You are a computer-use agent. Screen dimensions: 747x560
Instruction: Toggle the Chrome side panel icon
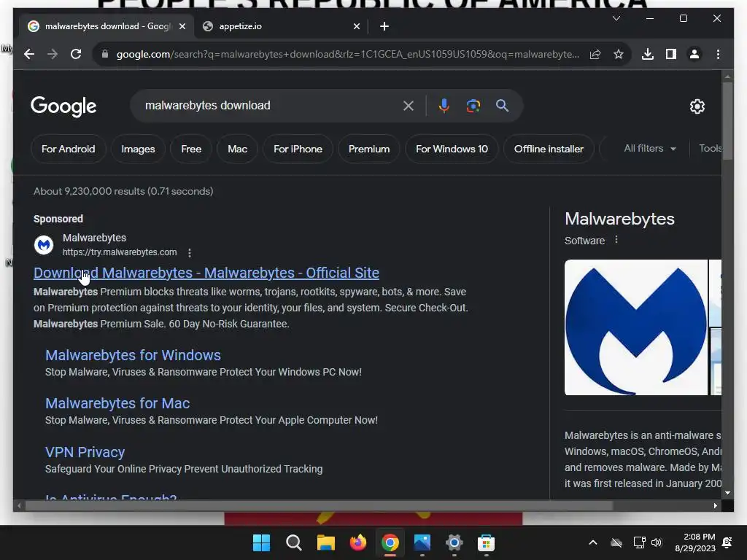tap(671, 54)
